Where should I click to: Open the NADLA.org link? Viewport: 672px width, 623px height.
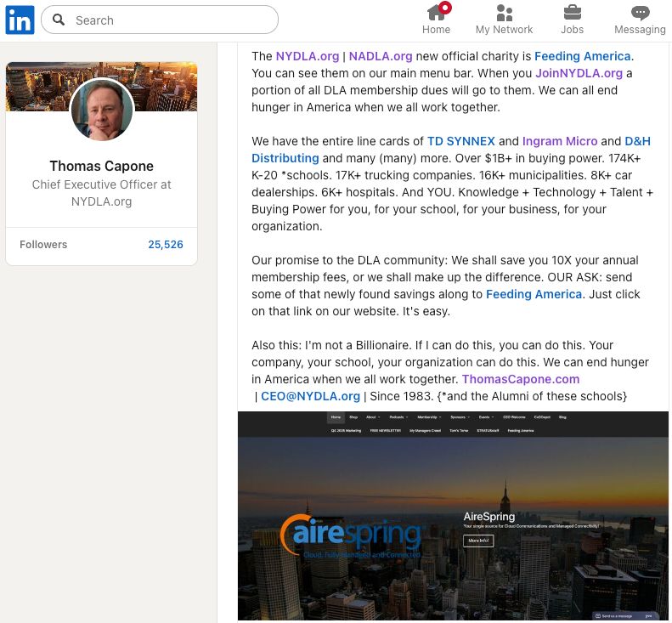coord(381,56)
